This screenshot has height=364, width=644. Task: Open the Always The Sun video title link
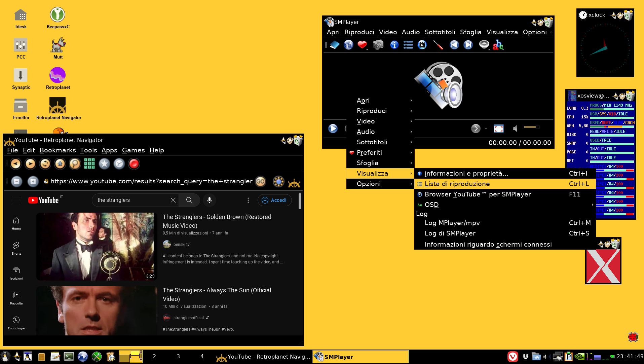point(217,294)
